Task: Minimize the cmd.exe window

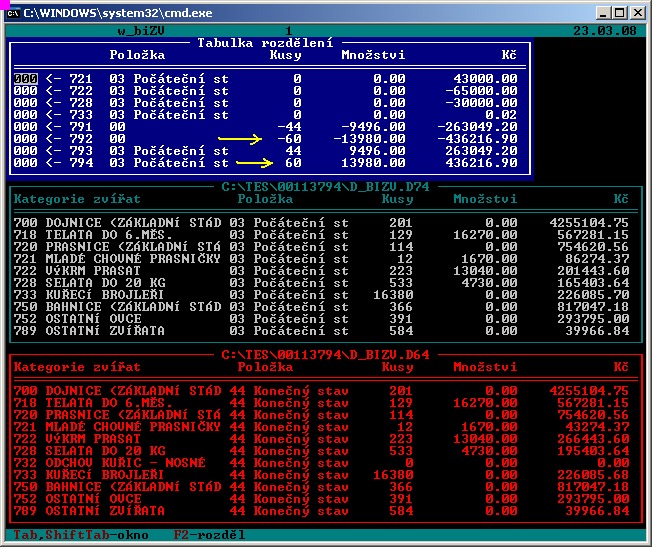Action: point(603,13)
